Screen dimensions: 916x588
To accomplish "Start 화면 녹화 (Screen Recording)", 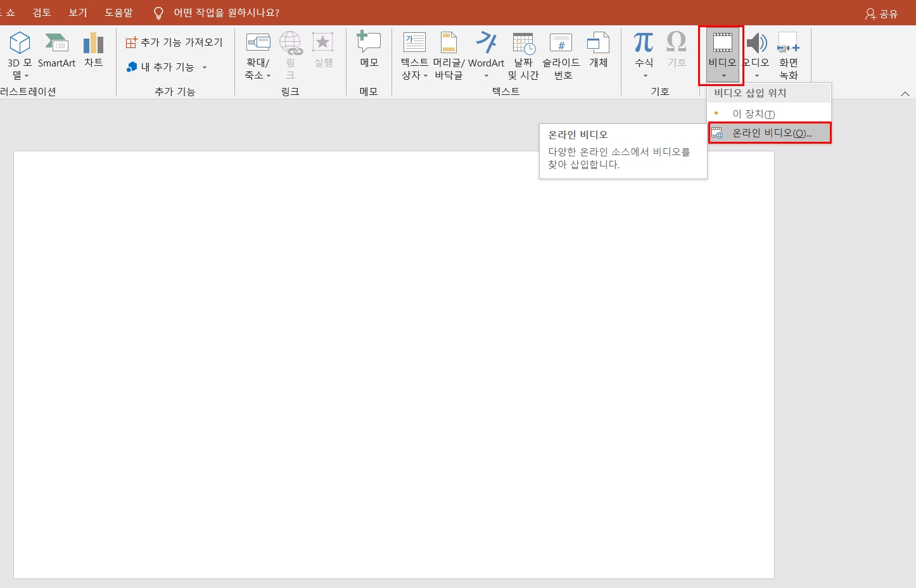I will coord(788,56).
